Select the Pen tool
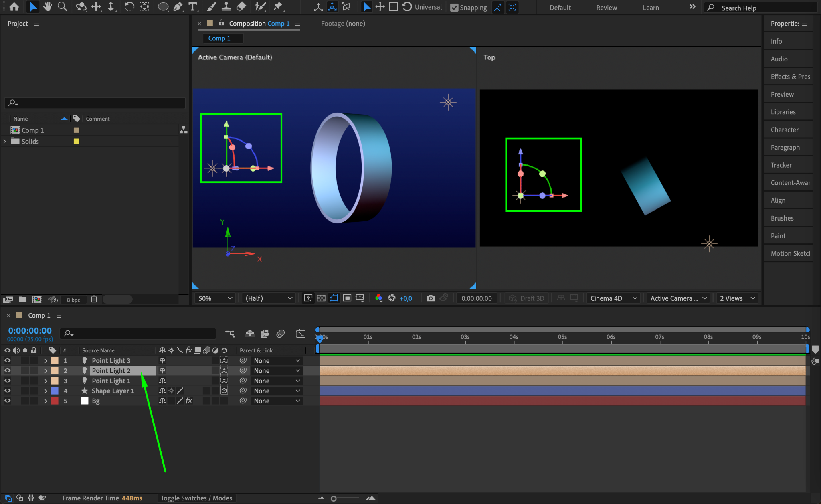821x504 pixels. [x=178, y=7]
